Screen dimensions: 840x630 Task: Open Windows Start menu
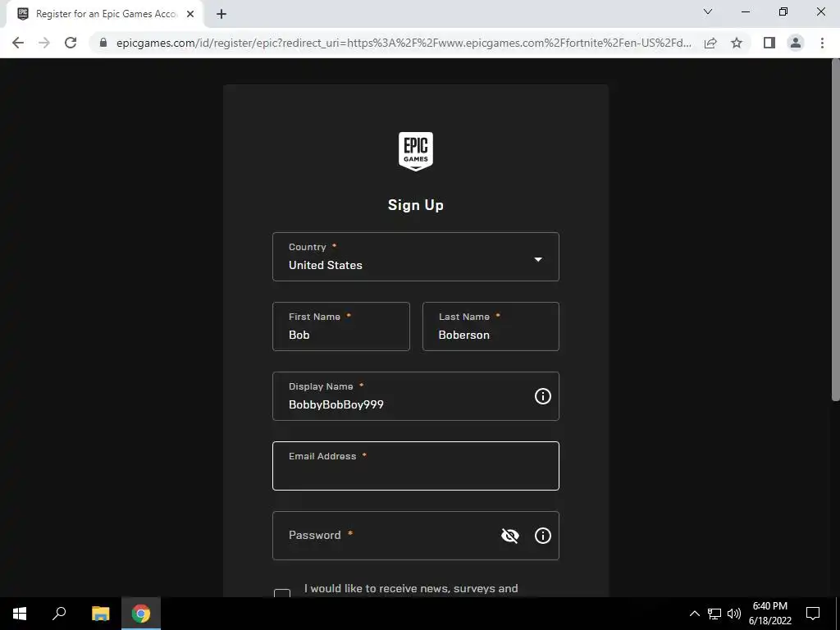click(x=20, y=614)
